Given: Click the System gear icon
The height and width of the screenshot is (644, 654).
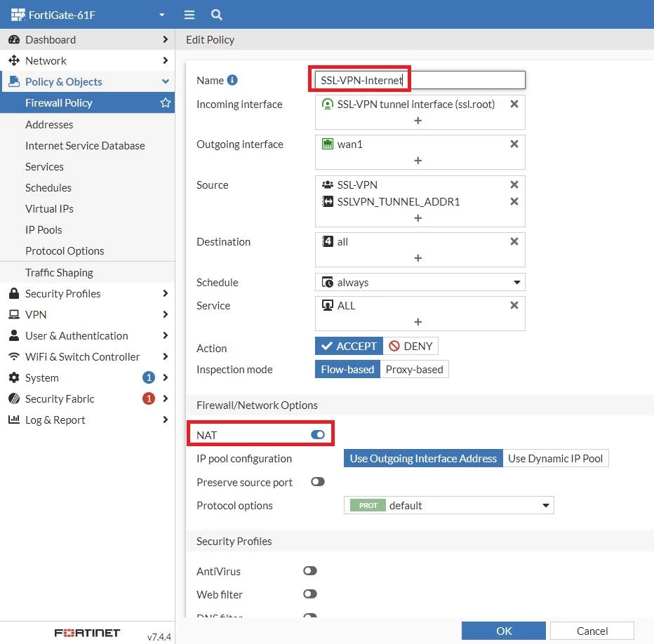Looking at the screenshot, I should tap(14, 377).
